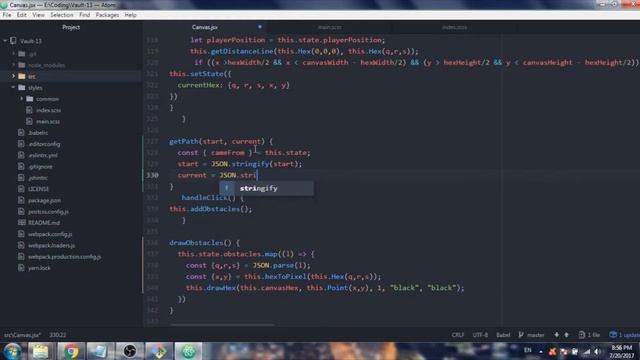Screen dimensions: 640x360
Task: Expand the common folder arrow
Action: (22, 99)
